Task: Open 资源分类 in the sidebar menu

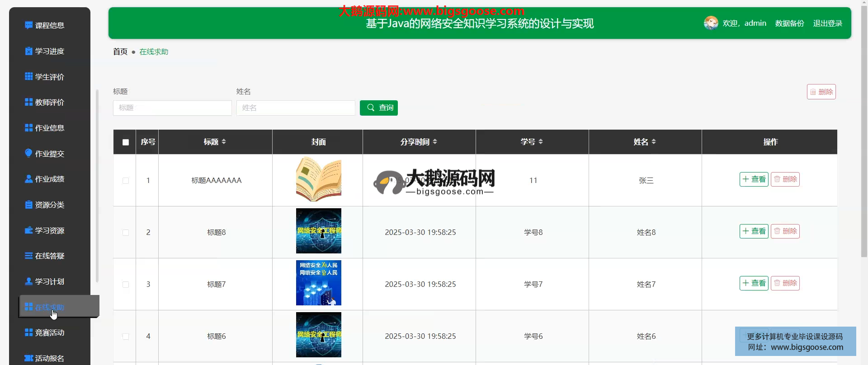Action: tap(49, 205)
